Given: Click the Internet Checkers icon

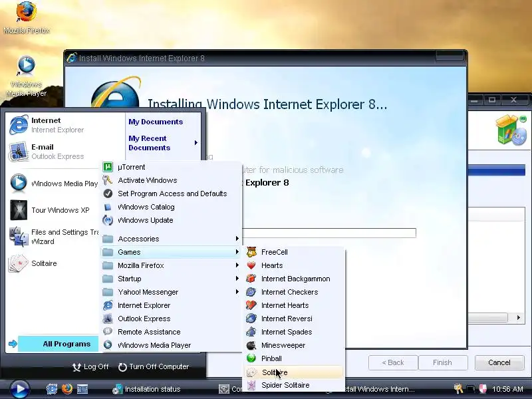Looking at the screenshot, I should point(251,292).
